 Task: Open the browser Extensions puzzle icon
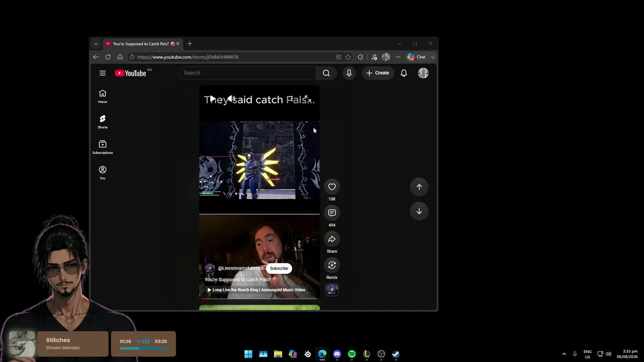click(x=360, y=57)
